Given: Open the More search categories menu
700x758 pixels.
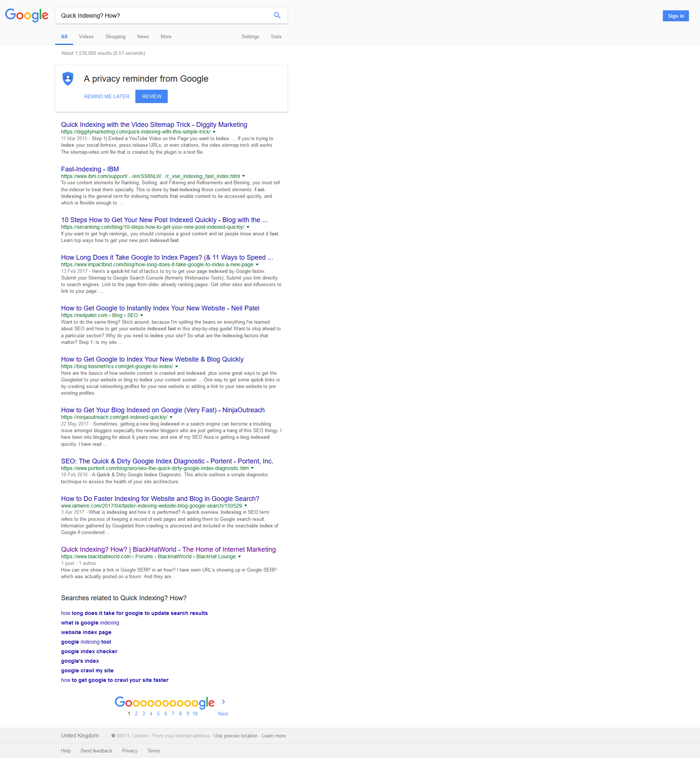Looking at the screenshot, I should (166, 36).
